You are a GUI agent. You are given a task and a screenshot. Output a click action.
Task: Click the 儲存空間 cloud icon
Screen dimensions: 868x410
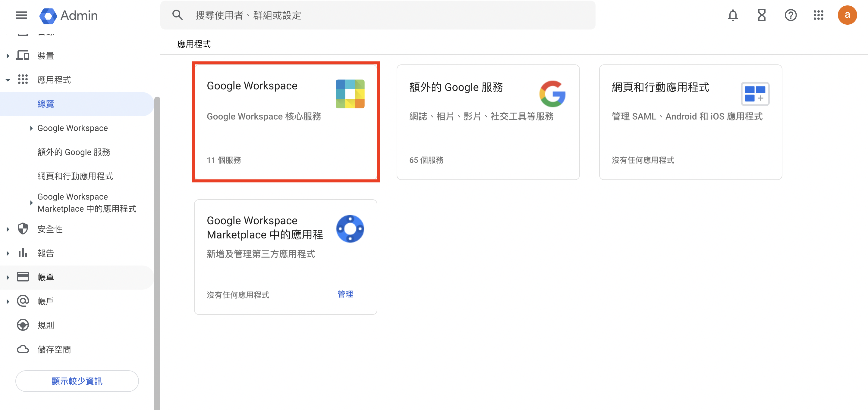(23, 349)
